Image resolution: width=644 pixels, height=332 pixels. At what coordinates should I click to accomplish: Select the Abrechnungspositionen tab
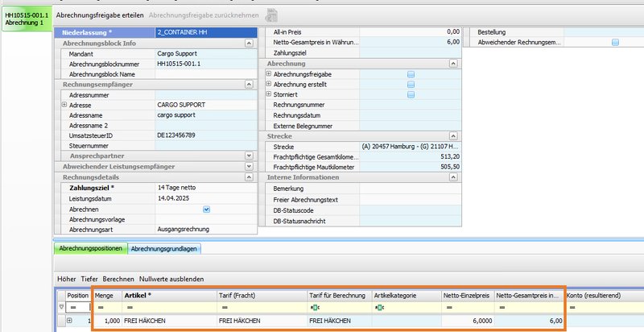click(89, 249)
